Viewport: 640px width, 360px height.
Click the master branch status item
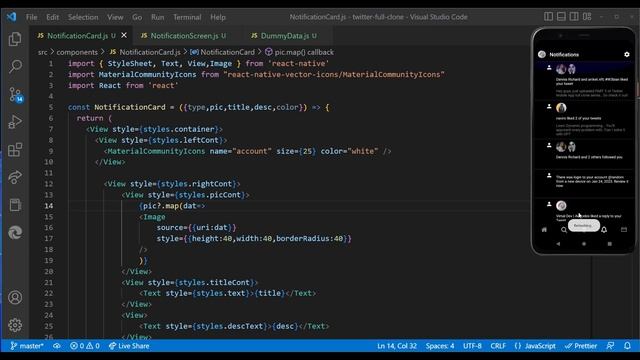pos(27,346)
